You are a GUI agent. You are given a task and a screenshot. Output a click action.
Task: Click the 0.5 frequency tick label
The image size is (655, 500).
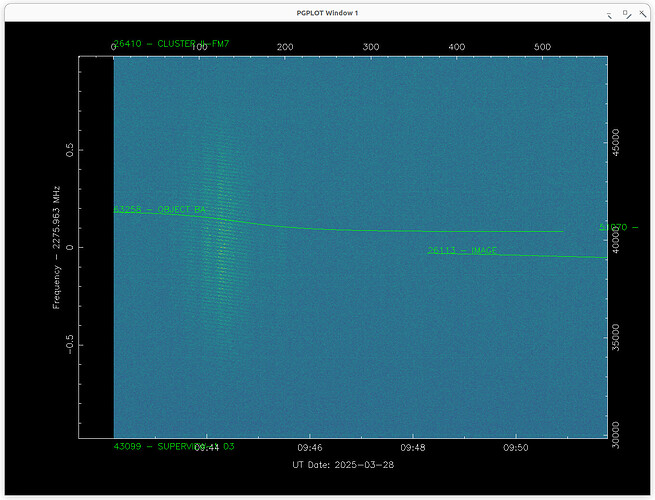pyautogui.click(x=69, y=150)
